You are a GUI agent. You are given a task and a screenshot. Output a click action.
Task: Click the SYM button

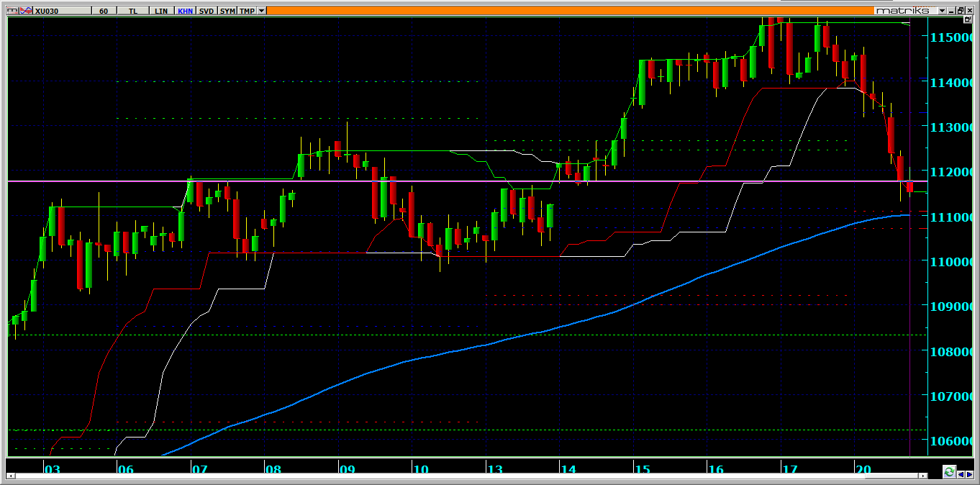pos(227,11)
